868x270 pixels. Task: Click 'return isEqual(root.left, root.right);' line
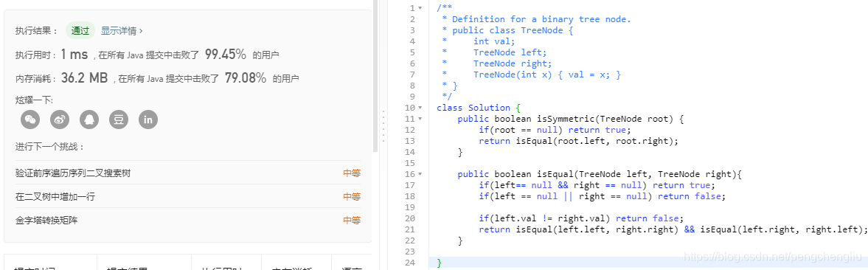click(578, 141)
